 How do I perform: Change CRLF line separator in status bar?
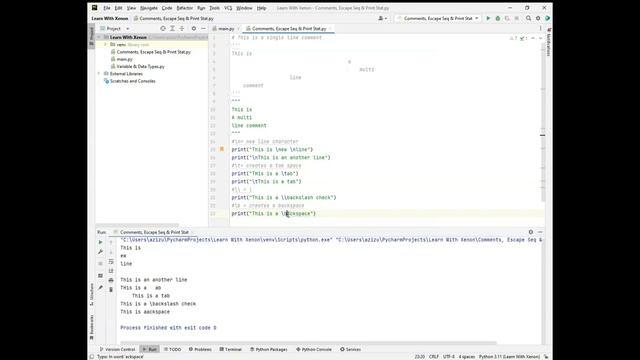click(x=433, y=357)
